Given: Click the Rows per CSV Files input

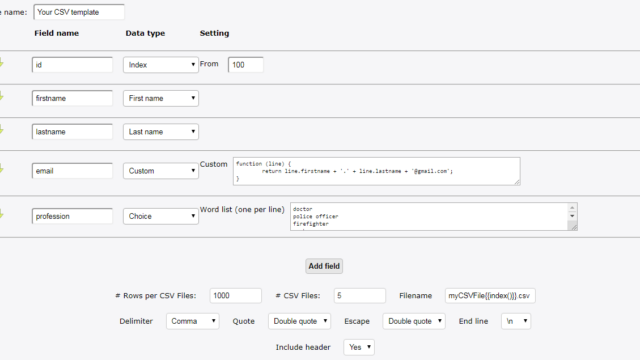Looking at the screenshot, I should [236, 296].
